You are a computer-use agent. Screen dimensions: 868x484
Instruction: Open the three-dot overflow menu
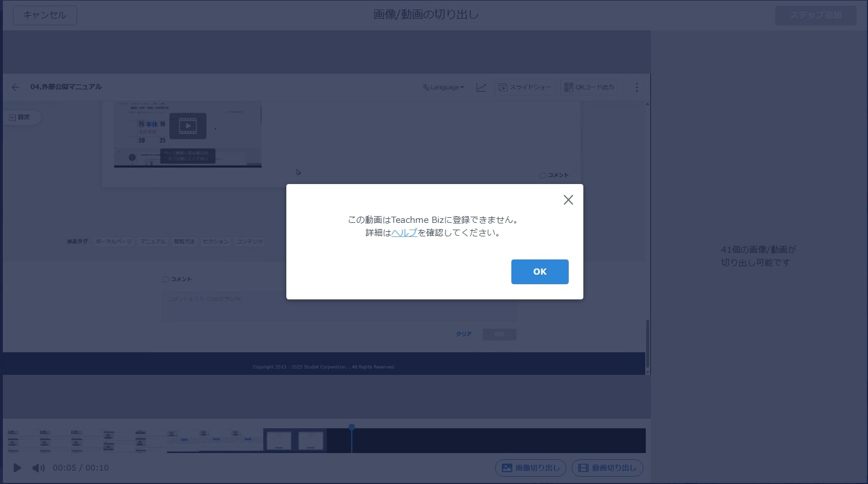click(x=636, y=87)
